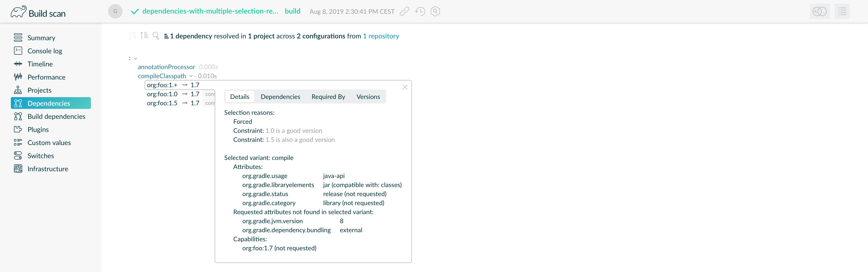Open the dependencies-with-multiple-selection project link

[x=210, y=11]
